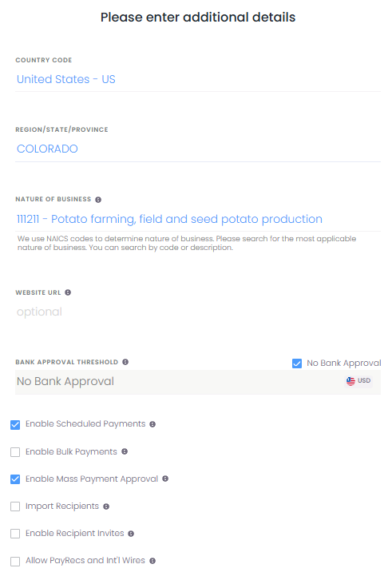Screen dimensions: 392x580
Task: Click the BANK APPROVAL THRESHOLD label
Action: 67,362
